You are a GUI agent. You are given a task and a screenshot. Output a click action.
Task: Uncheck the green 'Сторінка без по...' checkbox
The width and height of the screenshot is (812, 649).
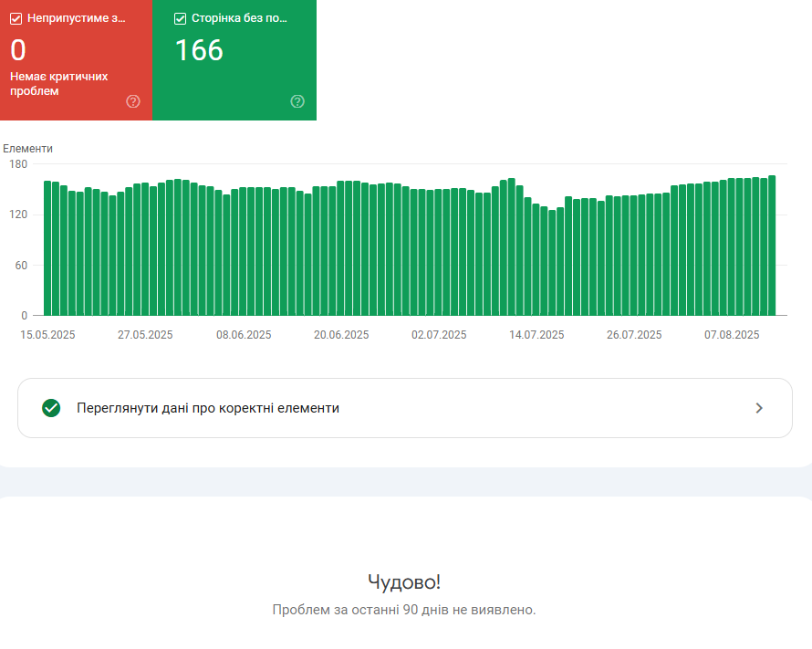point(181,18)
